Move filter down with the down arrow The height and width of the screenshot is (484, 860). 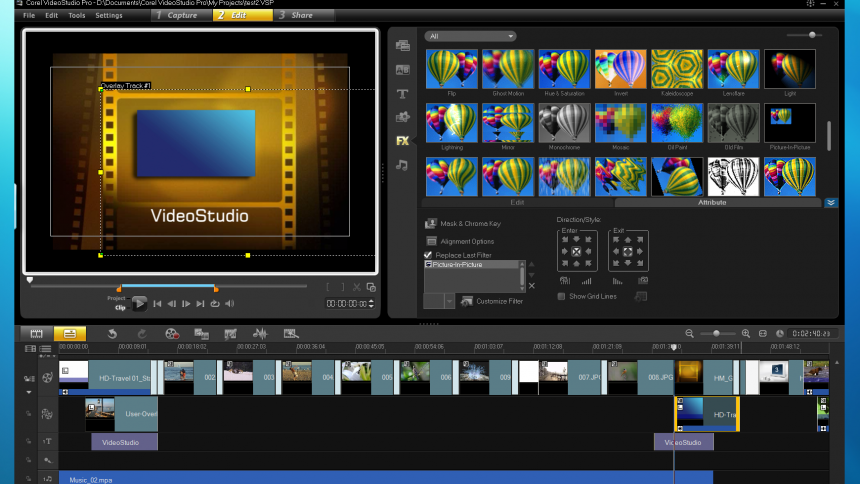point(531,275)
